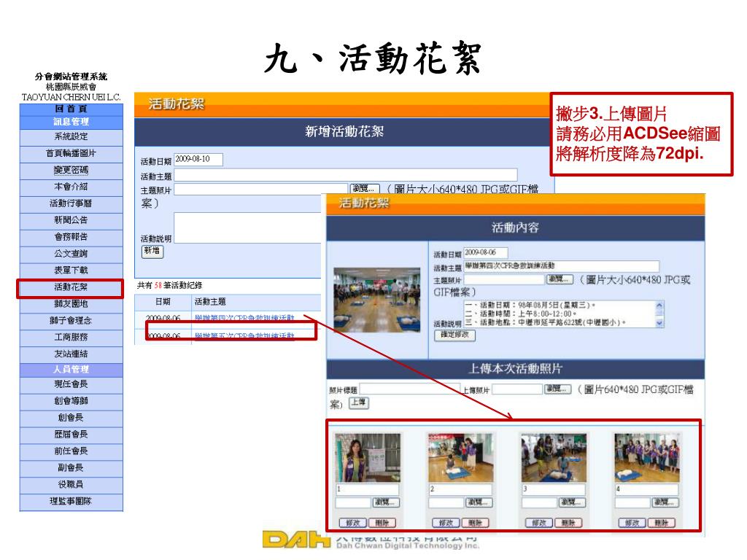Click the 上傳 button
The height and width of the screenshot is (560, 747).
[x=359, y=402]
